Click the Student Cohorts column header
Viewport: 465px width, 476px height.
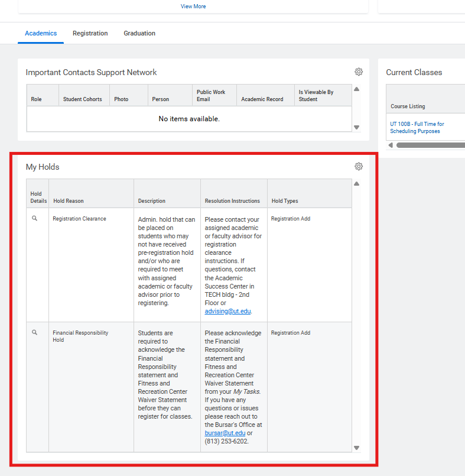click(x=83, y=99)
